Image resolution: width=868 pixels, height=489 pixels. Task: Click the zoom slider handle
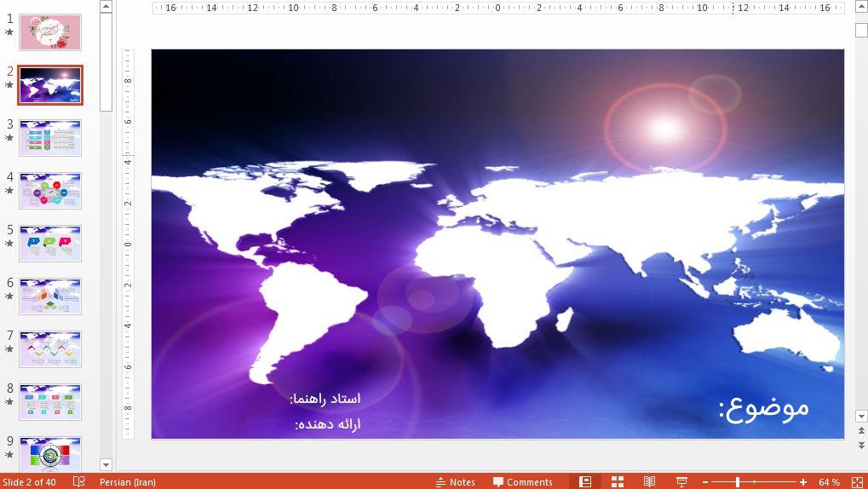[x=738, y=482]
